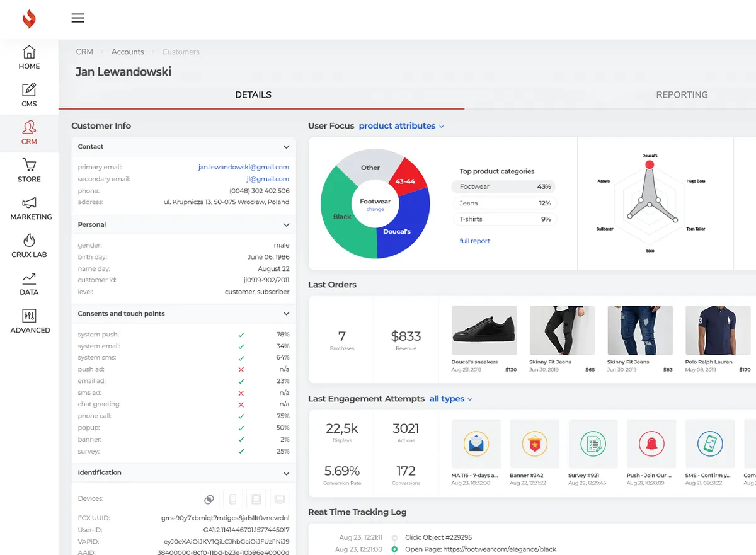Click the system sms consent checkmark

coord(241,358)
